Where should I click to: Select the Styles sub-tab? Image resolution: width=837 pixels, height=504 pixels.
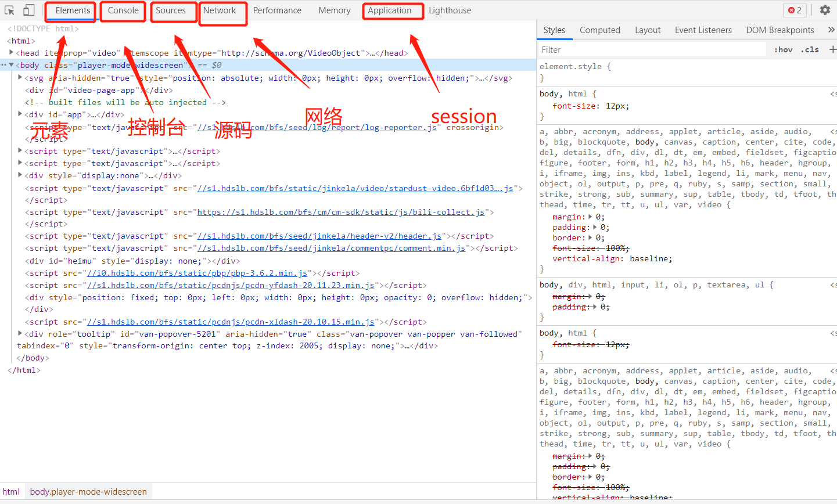tap(554, 30)
